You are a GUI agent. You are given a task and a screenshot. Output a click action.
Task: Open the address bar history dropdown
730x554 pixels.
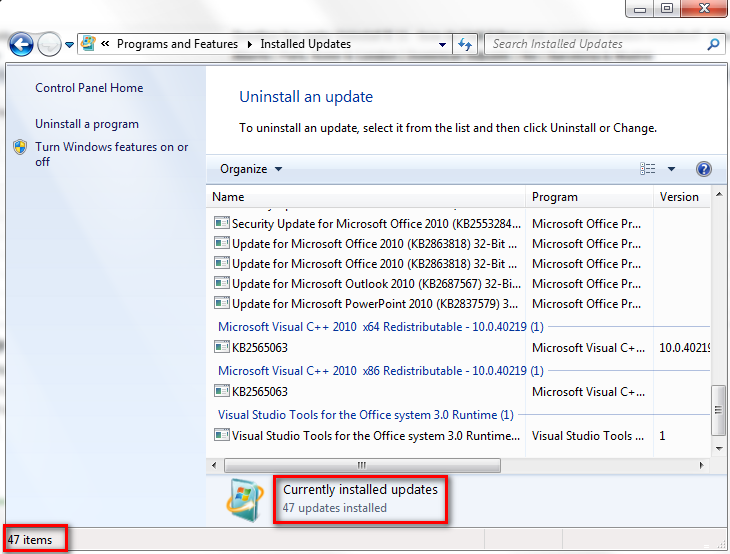(x=442, y=45)
